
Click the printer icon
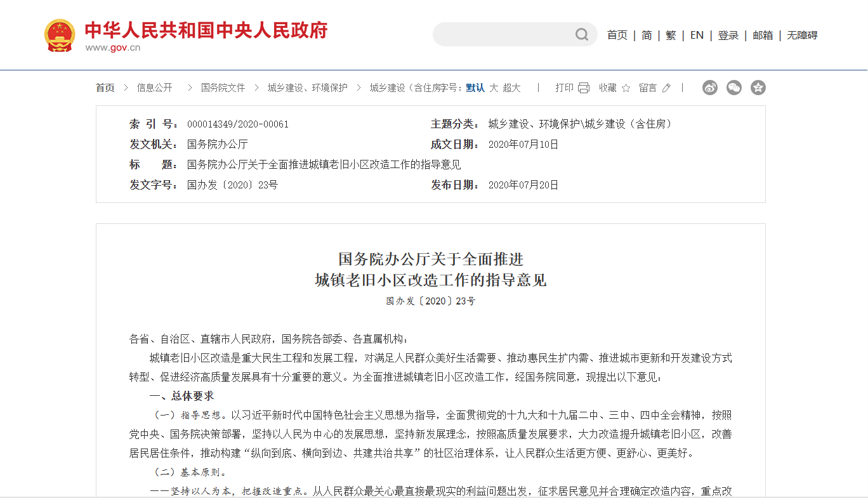[x=584, y=88]
